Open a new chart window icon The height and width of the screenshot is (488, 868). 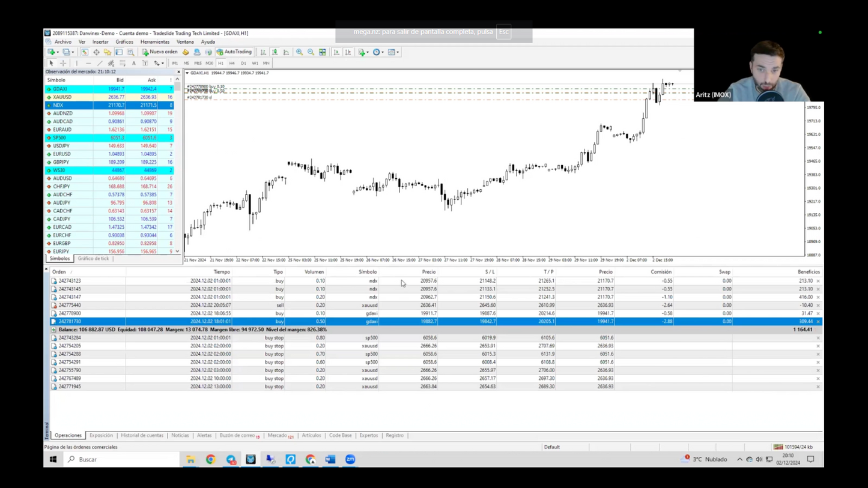pos(51,52)
